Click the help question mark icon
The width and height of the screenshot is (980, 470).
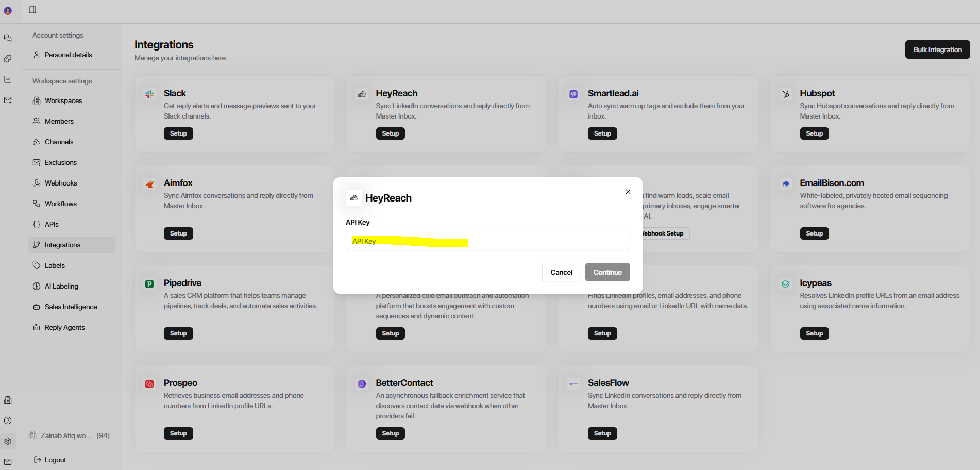(x=8, y=421)
